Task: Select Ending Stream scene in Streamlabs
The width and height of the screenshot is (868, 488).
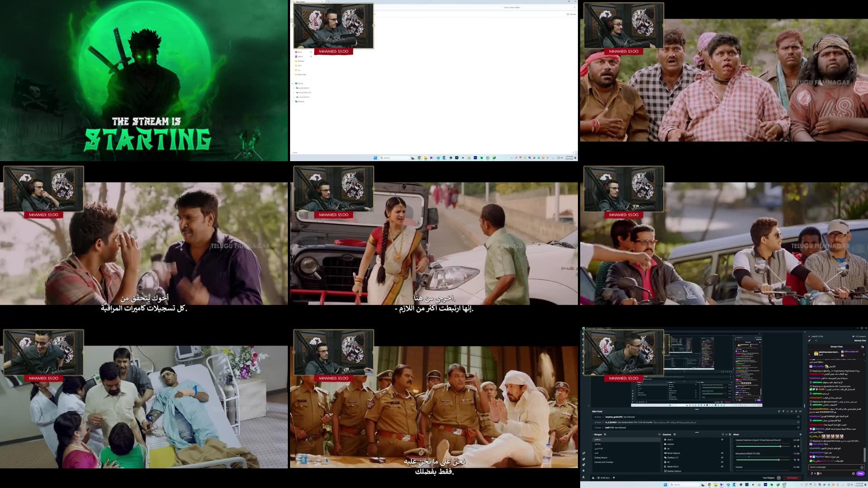Action: tap(601, 458)
